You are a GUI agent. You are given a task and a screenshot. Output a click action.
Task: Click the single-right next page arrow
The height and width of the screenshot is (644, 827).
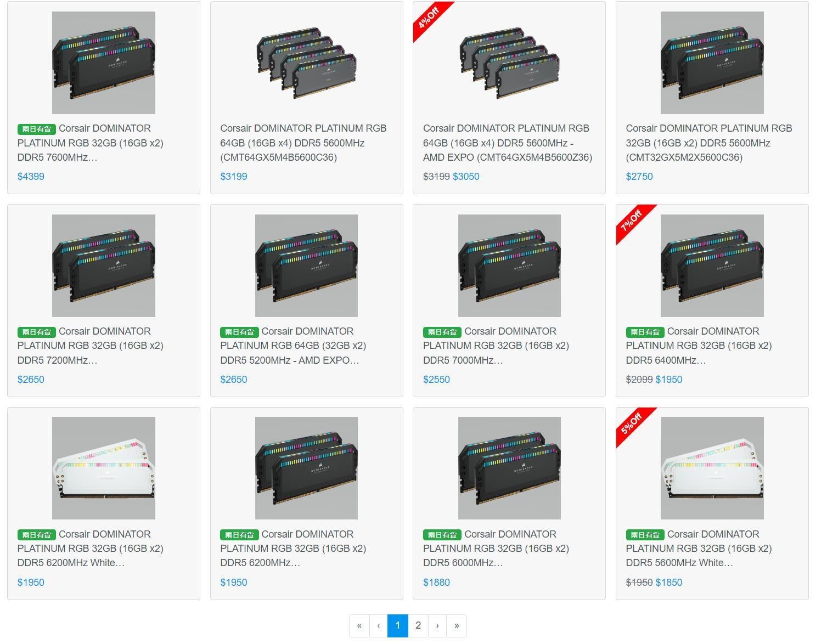click(x=437, y=626)
